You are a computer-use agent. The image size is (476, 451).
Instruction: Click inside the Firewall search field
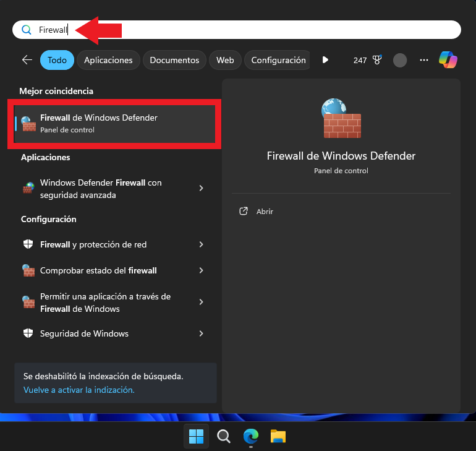click(x=237, y=30)
